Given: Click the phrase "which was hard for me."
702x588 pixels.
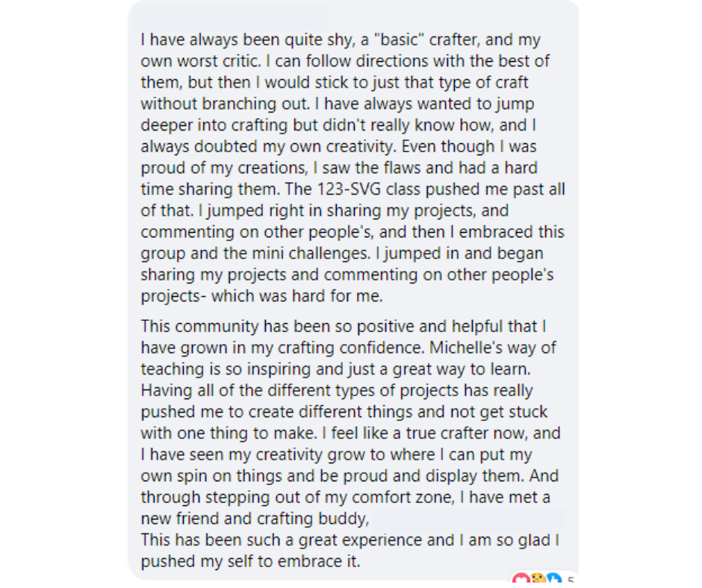Looking at the screenshot, I should coord(297,295).
